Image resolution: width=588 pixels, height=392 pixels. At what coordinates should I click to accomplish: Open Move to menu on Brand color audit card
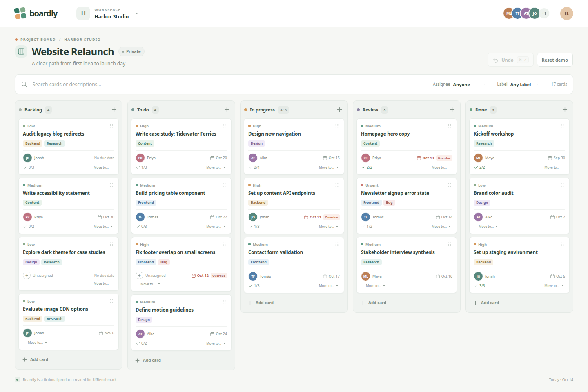tap(488, 227)
